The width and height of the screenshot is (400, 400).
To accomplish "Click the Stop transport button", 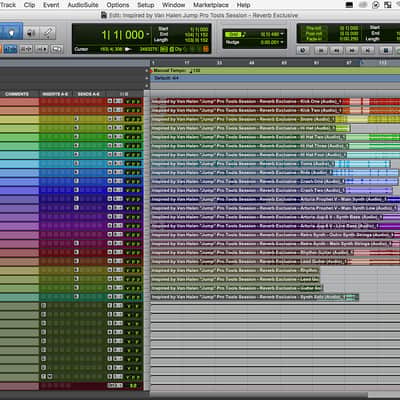I will pos(386,50).
